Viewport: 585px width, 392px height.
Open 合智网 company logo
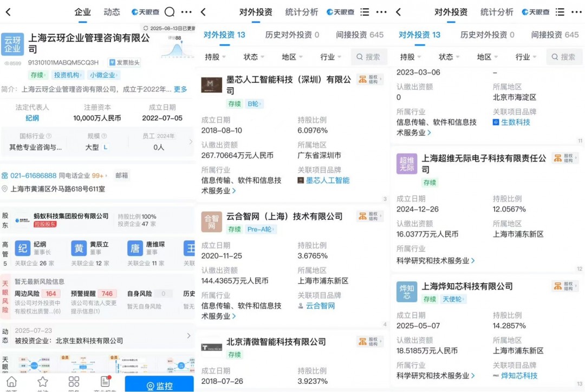212,222
